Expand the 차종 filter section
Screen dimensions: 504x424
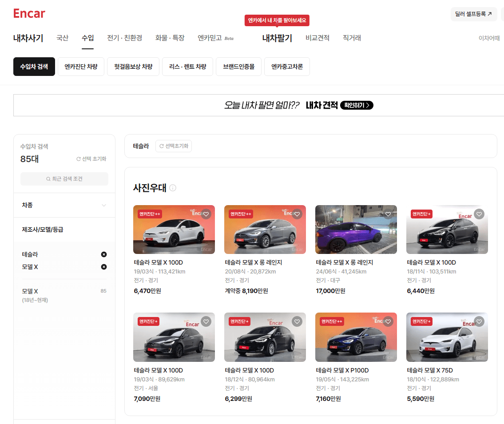click(64, 205)
